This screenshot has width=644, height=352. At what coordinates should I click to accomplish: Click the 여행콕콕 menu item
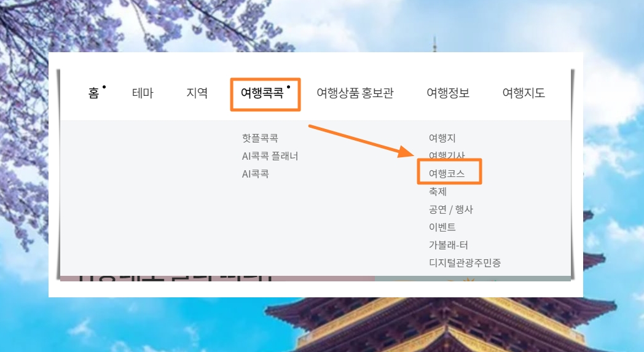(x=262, y=93)
